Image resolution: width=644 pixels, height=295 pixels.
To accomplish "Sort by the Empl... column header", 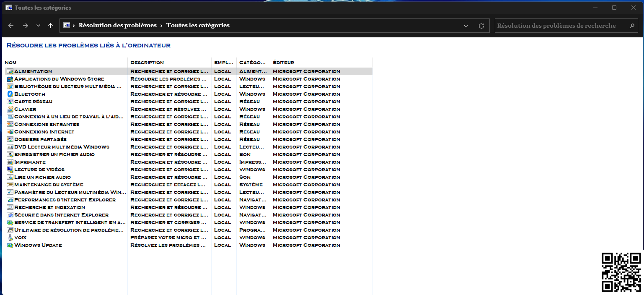I will (224, 63).
